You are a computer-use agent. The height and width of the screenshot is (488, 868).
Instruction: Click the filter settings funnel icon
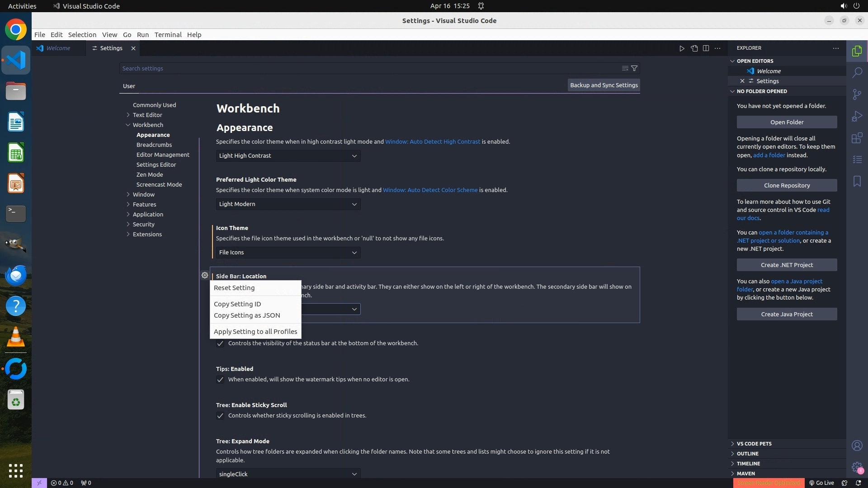(634, 68)
